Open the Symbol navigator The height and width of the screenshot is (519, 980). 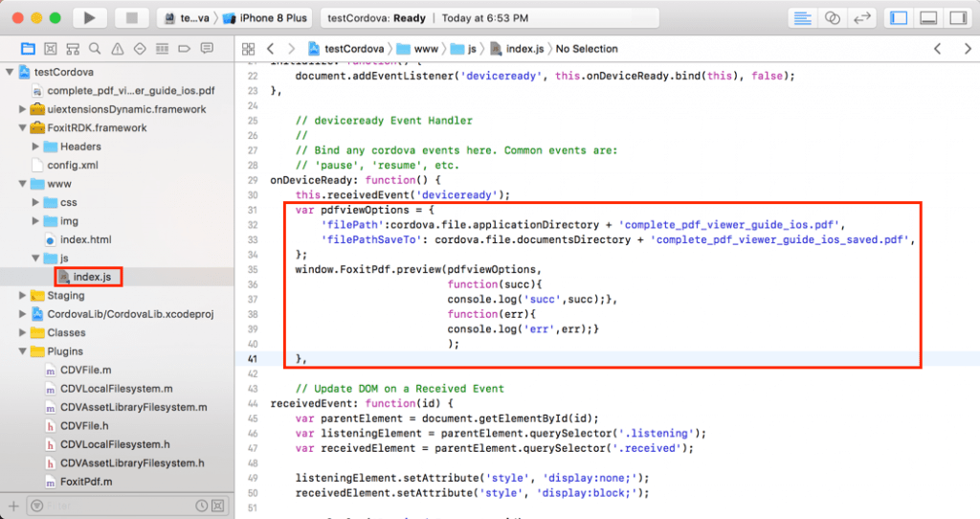73,49
